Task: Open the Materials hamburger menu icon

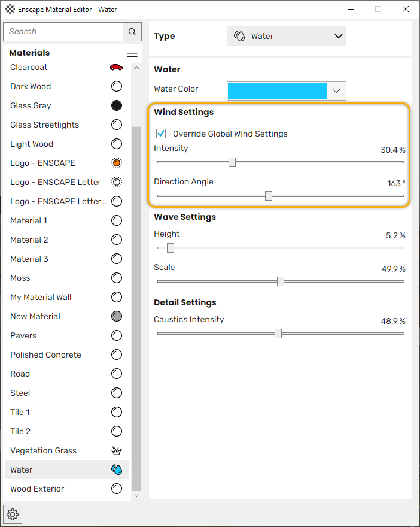Action: click(x=132, y=53)
